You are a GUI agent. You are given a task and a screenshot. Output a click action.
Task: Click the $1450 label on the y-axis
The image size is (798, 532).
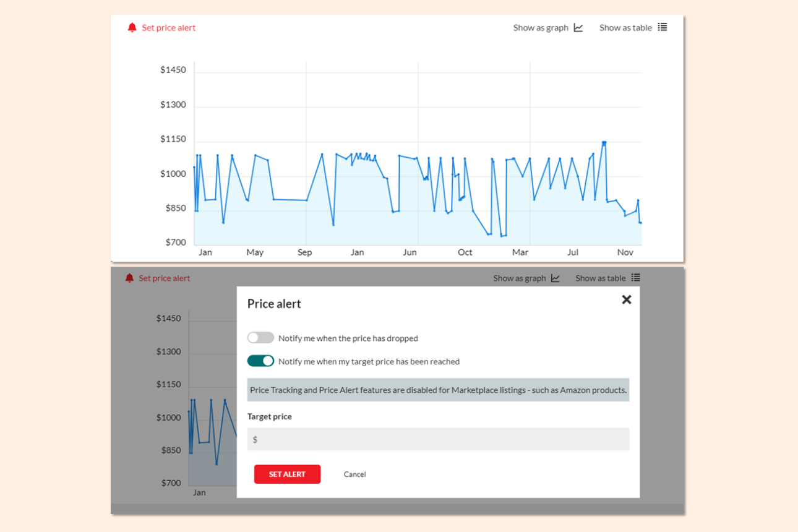[x=174, y=69]
